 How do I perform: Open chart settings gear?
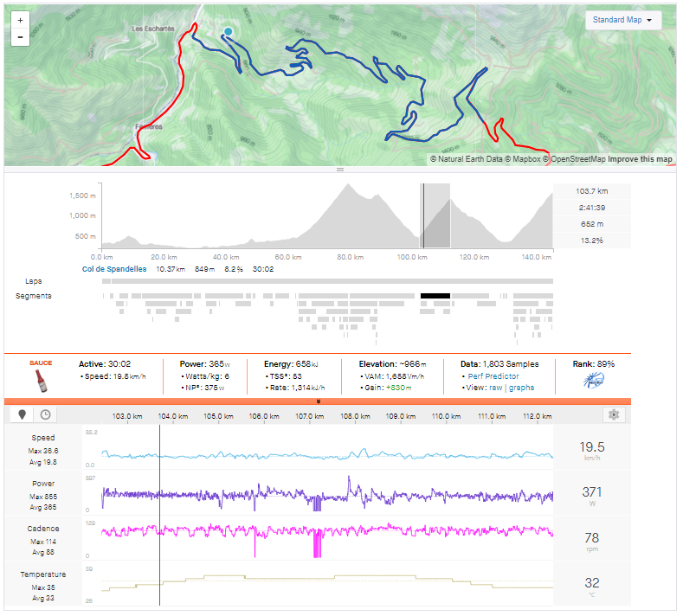614,414
